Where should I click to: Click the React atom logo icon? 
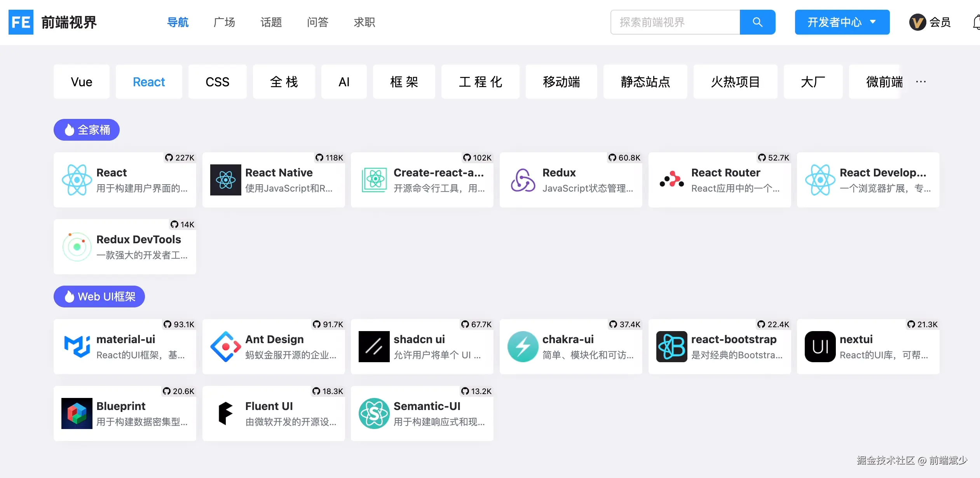(x=77, y=180)
